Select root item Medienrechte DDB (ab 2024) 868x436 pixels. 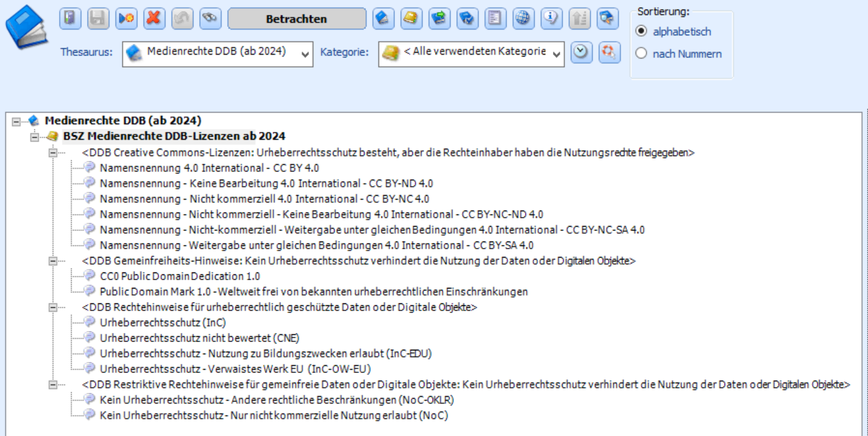tap(122, 120)
